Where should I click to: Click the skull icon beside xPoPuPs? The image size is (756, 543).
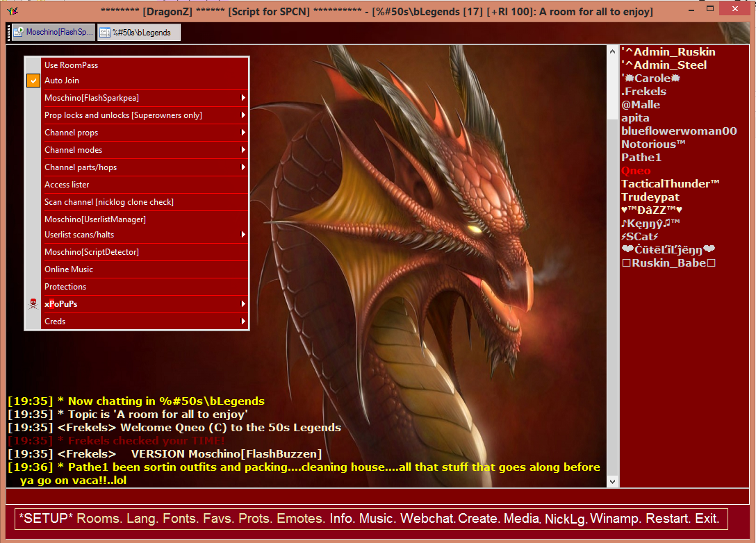coord(33,303)
